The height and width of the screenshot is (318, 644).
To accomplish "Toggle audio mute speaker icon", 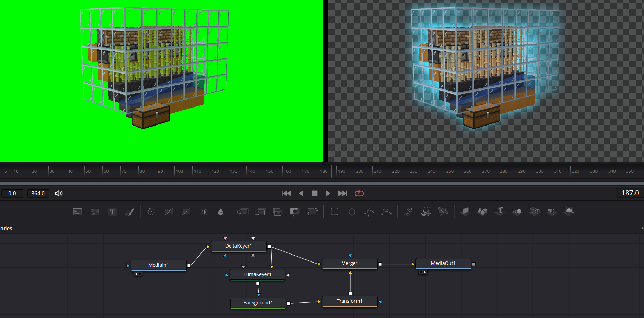I will tap(59, 193).
